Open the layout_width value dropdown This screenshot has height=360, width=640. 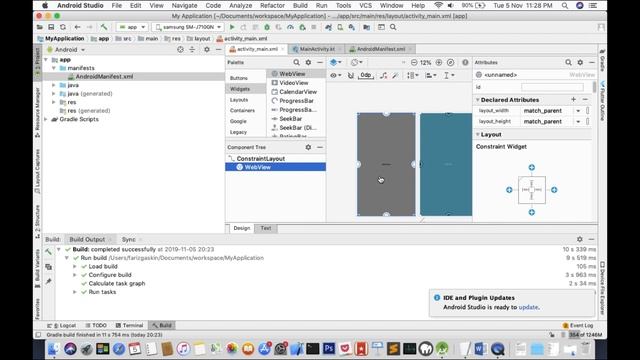pyautogui.click(x=578, y=111)
